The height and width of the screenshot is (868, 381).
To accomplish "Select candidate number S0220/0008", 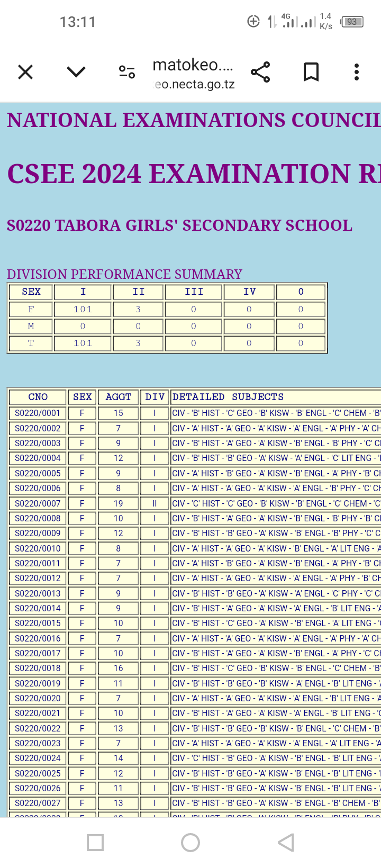I will point(38,518).
